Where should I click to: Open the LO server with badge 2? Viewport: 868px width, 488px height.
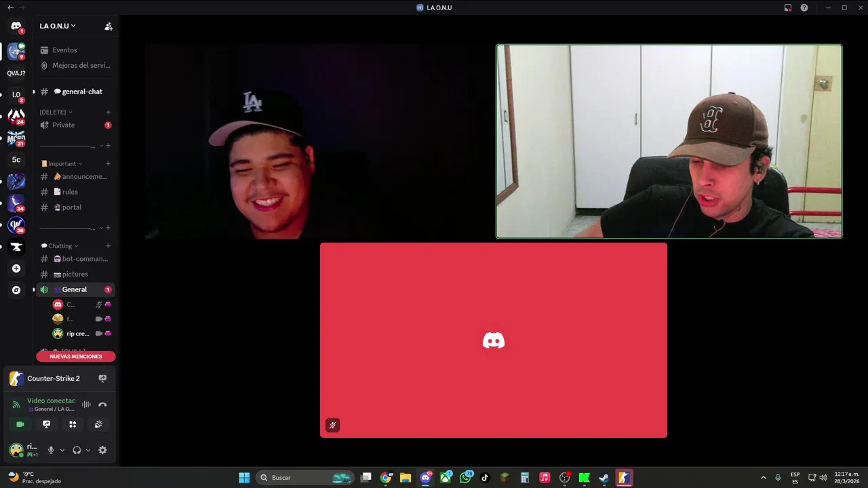16,95
